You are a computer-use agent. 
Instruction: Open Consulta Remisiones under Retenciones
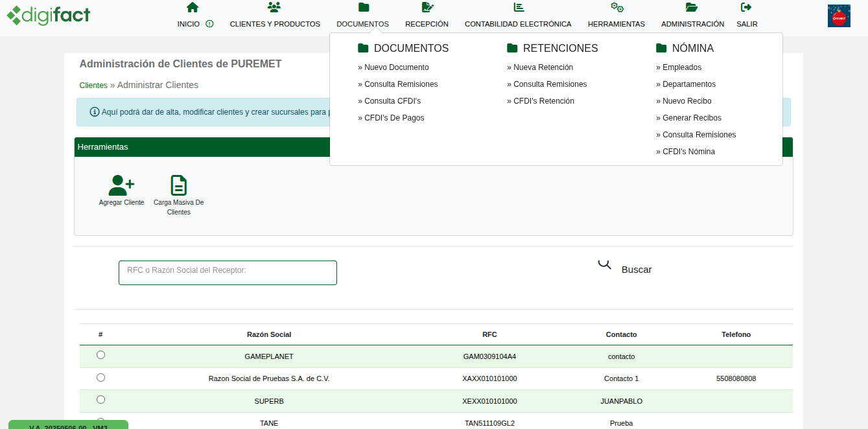pos(547,84)
